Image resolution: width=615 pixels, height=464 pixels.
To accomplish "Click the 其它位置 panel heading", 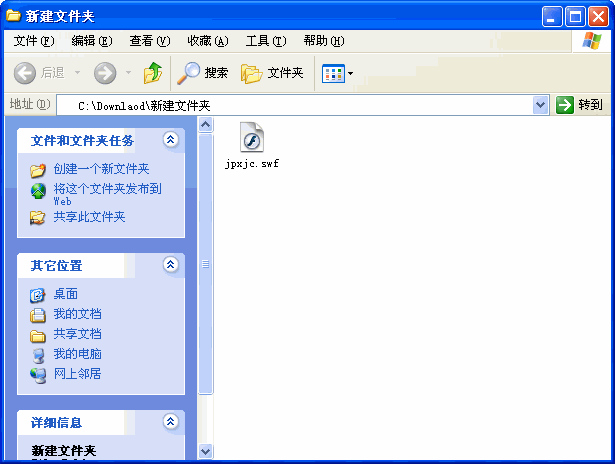I will point(56,266).
